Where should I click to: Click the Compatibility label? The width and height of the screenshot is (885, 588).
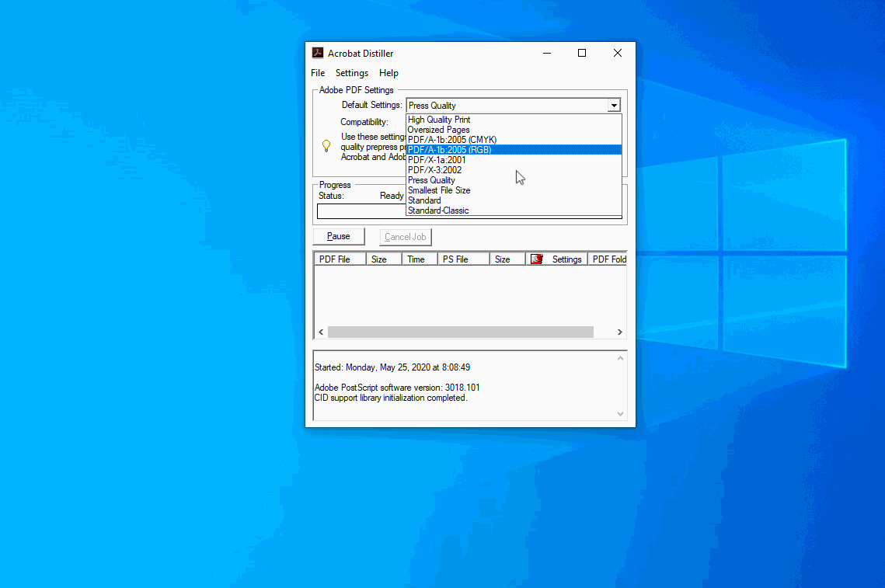pos(364,122)
